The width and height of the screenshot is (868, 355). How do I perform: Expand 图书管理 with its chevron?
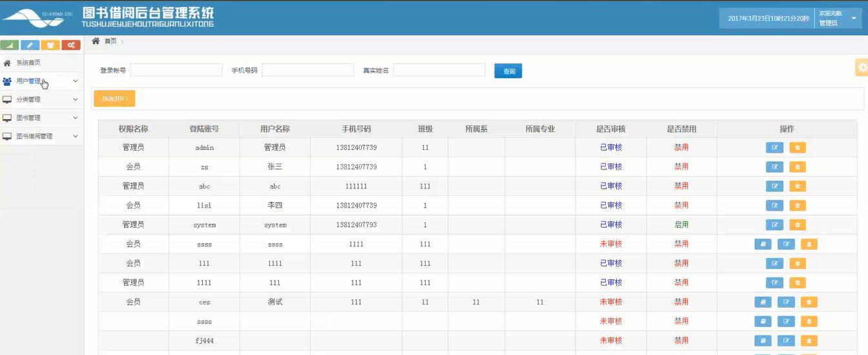pyautogui.click(x=76, y=118)
